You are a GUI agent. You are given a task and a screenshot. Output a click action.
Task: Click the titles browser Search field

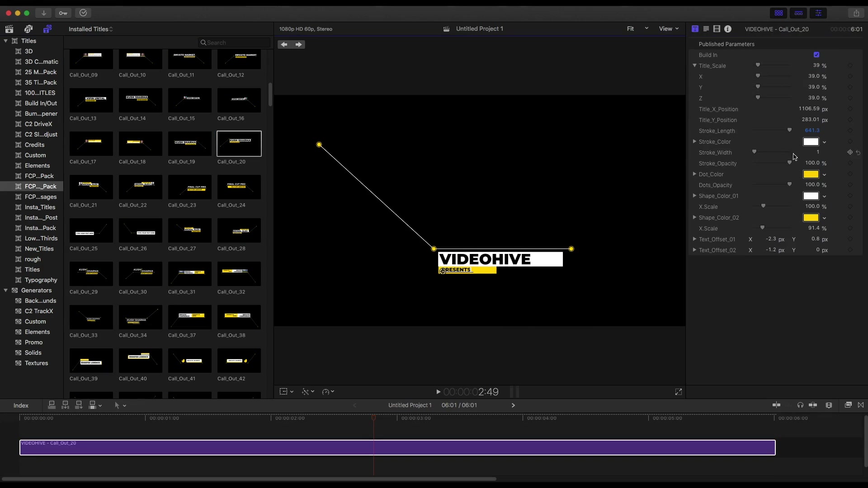(234, 42)
